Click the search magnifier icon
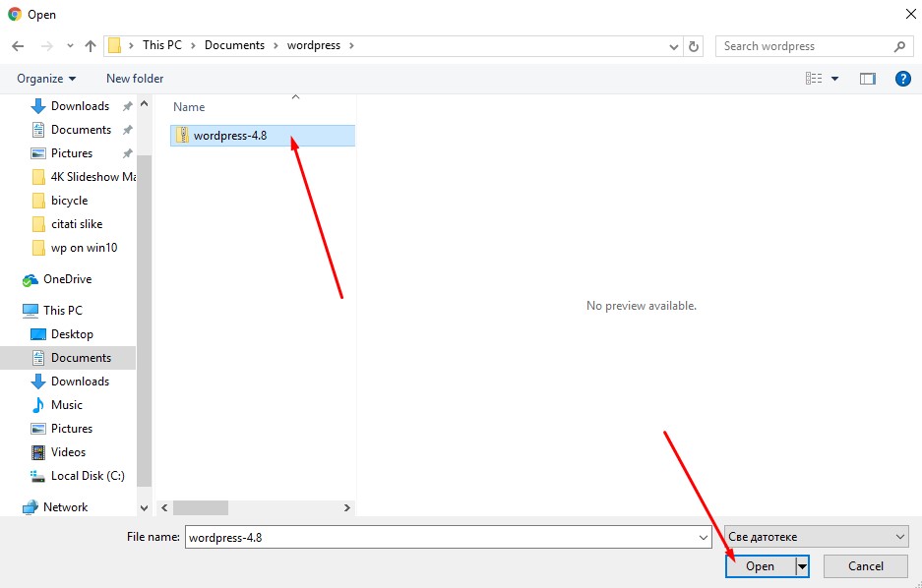 pos(899,46)
